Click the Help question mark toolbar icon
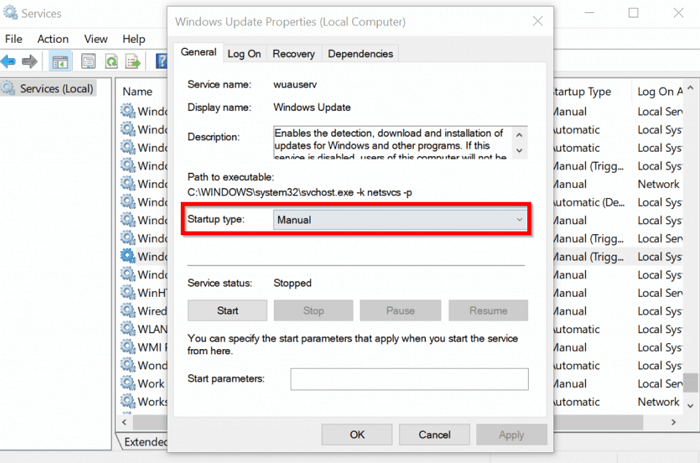700x463 pixels. (161, 61)
